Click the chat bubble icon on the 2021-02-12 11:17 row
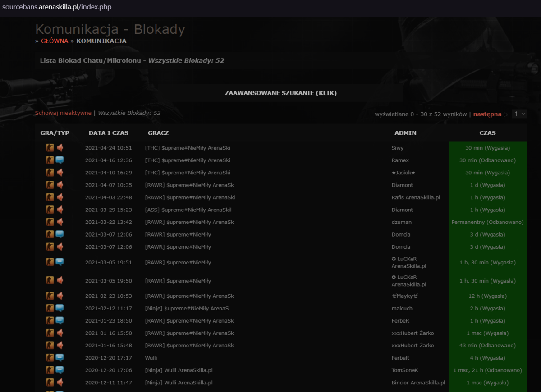 coord(60,308)
